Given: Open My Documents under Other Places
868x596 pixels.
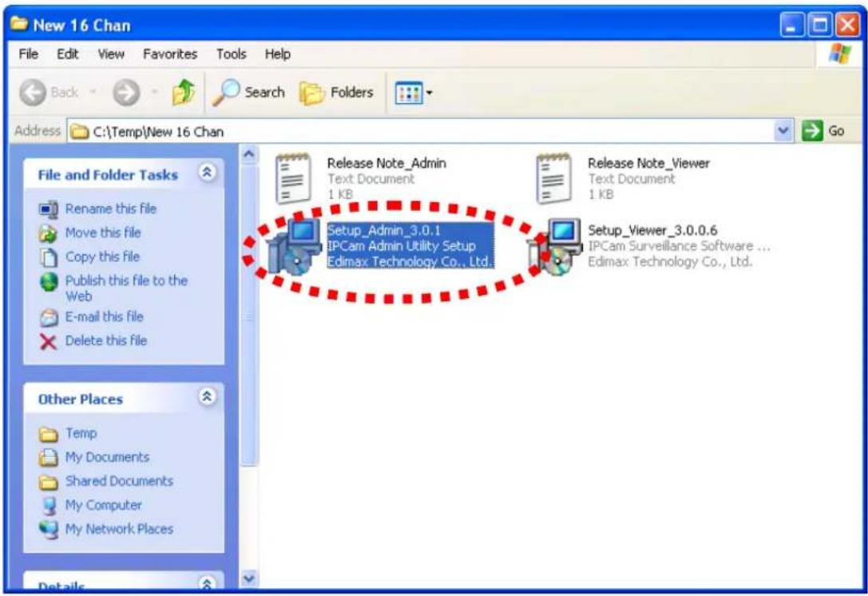Looking at the screenshot, I should [107, 457].
